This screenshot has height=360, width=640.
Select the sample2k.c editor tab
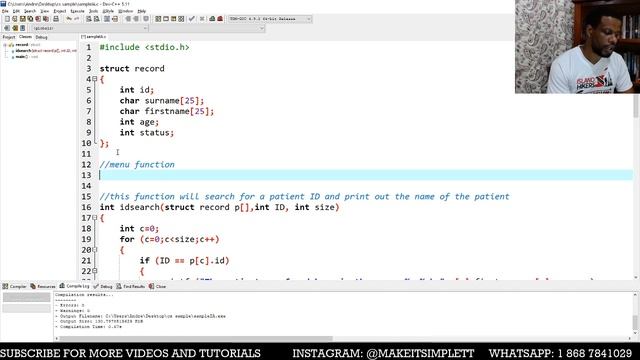pyautogui.click(x=94, y=37)
